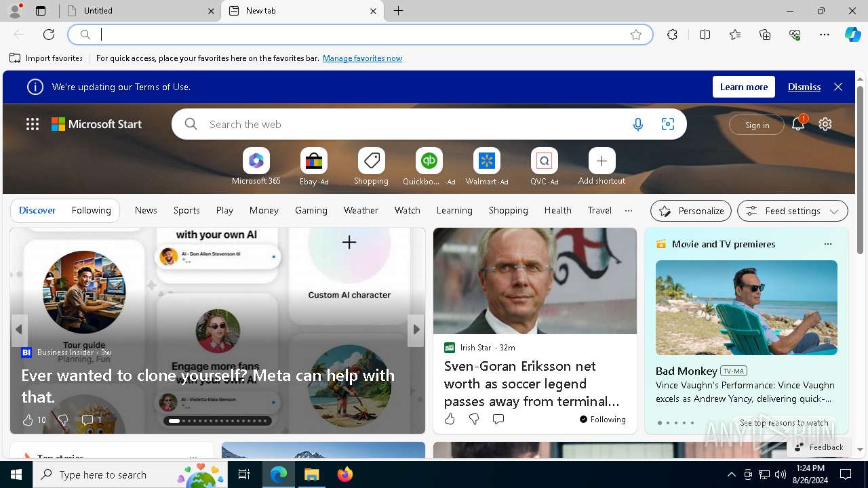Open the Windows Start menu
The width and height of the screenshot is (868, 488).
pos(16,474)
